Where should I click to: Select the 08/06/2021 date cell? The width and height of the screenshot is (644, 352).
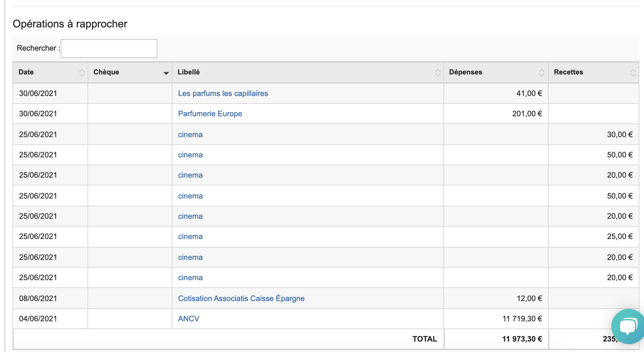38,298
